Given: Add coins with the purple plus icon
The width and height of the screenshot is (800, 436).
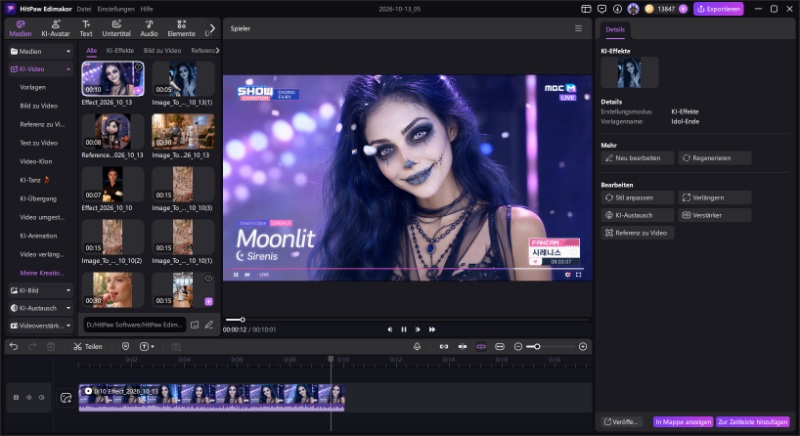Looking at the screenshot, I should tap(683, 9).
